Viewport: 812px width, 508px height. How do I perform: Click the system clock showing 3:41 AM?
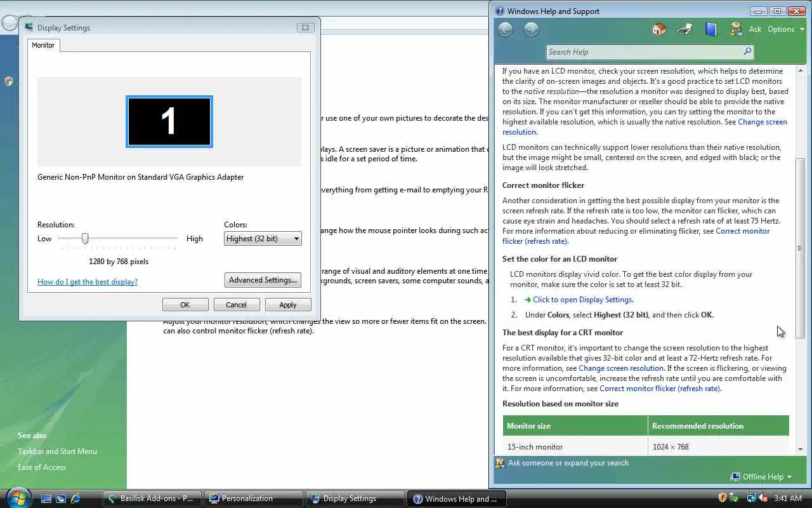(789, 498)
